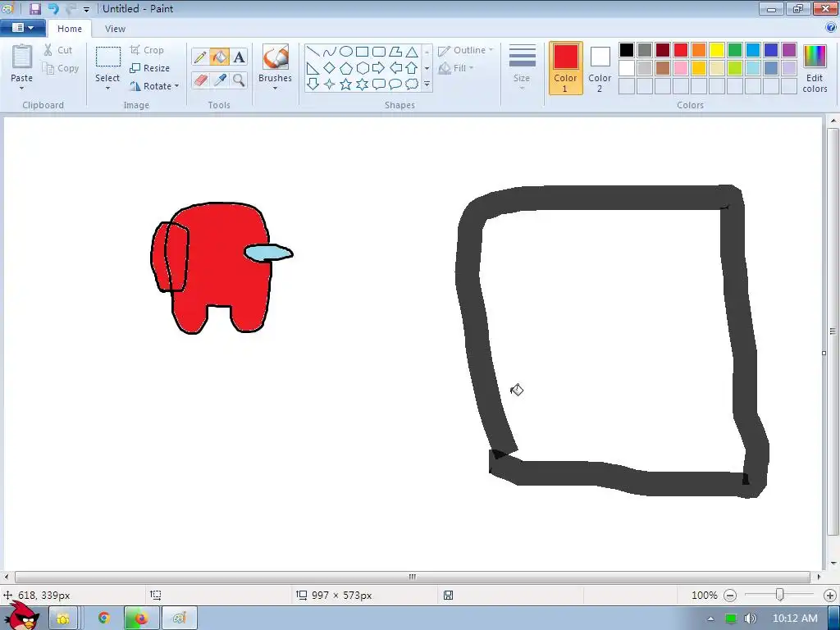Choose the Rectangle shape
Image resolution: width=840 pixels, height=630 pixels.
click(362, 52)
